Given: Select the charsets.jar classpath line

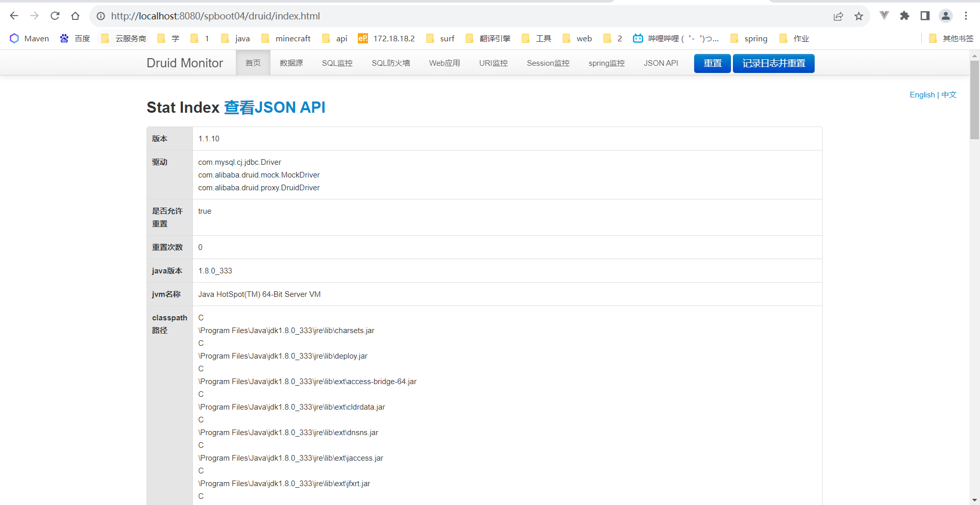Looking at the screenshot, I should coord(286,331).
